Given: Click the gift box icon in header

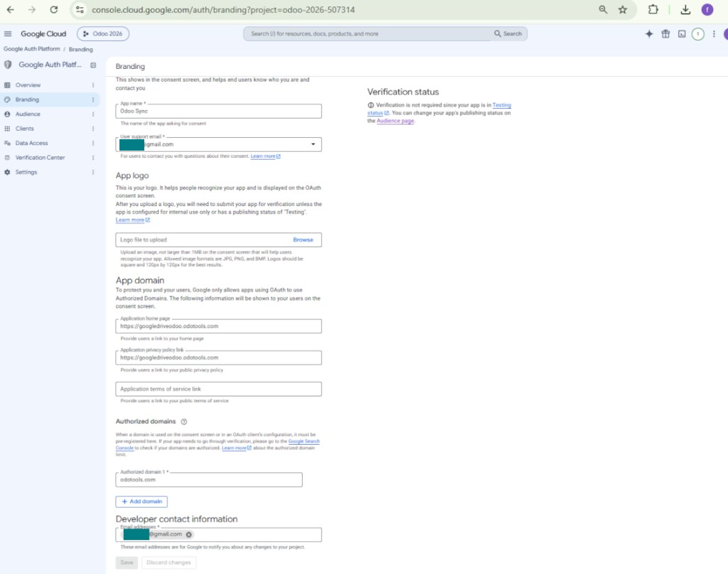Looking at the screenshot, I should point(665,34).
